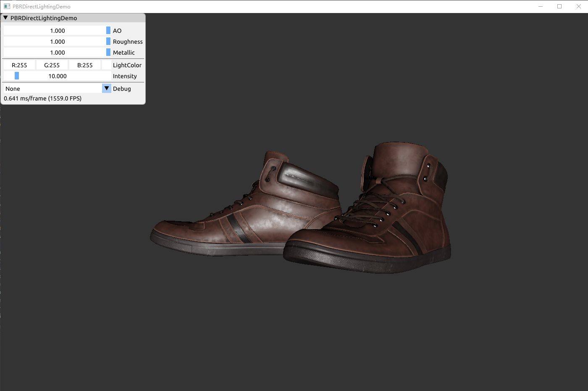Select the R:255 red channel field

[x=19, y=65]
